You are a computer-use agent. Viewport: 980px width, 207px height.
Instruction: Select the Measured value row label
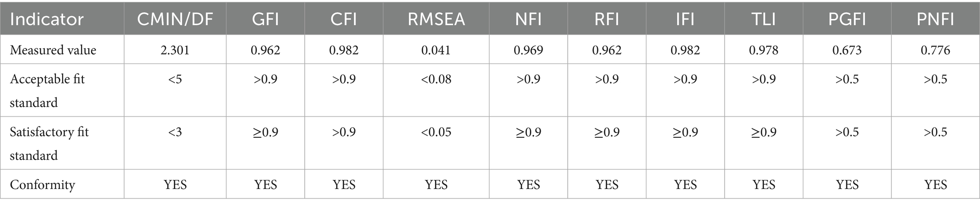click(53, 50)
